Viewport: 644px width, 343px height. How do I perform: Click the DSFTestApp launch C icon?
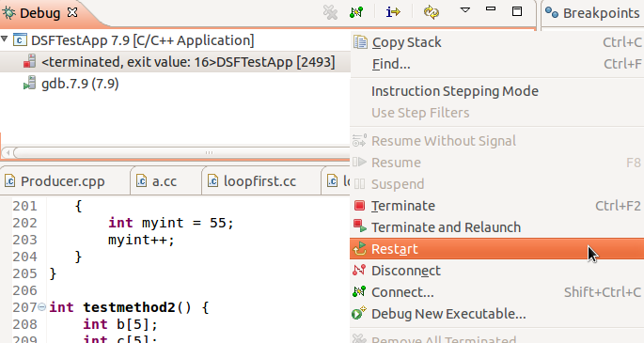pos(20,40)
